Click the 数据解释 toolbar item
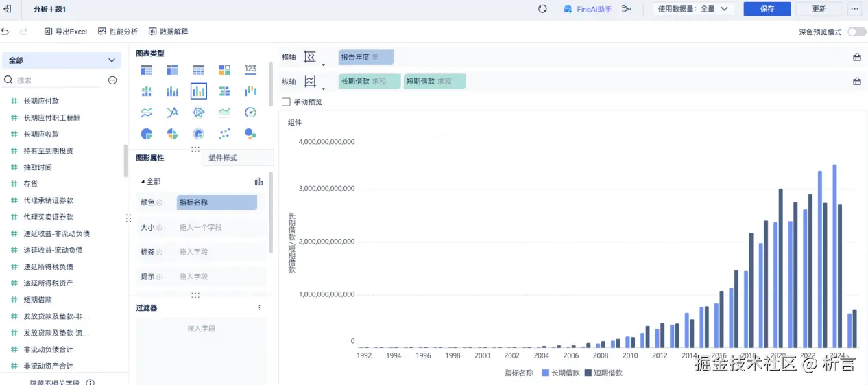This screenshot has width=868, height=385. pyautogui.click(x=168, y=32)
